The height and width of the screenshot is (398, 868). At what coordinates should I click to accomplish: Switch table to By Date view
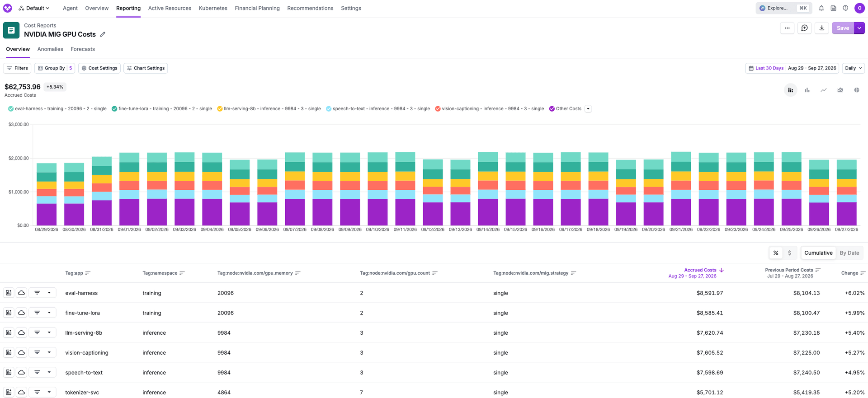849,253
